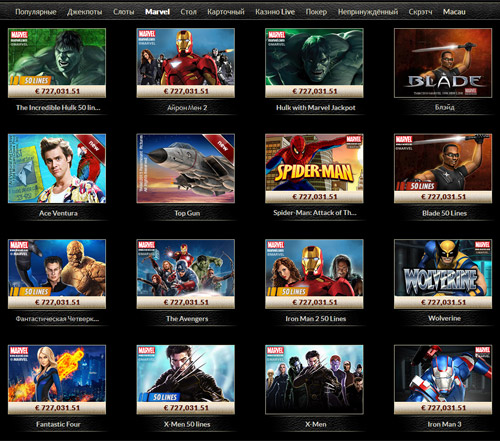
Task: Switch to the Marvel tab
Action: pyautogui.click(x=157, y=12)
